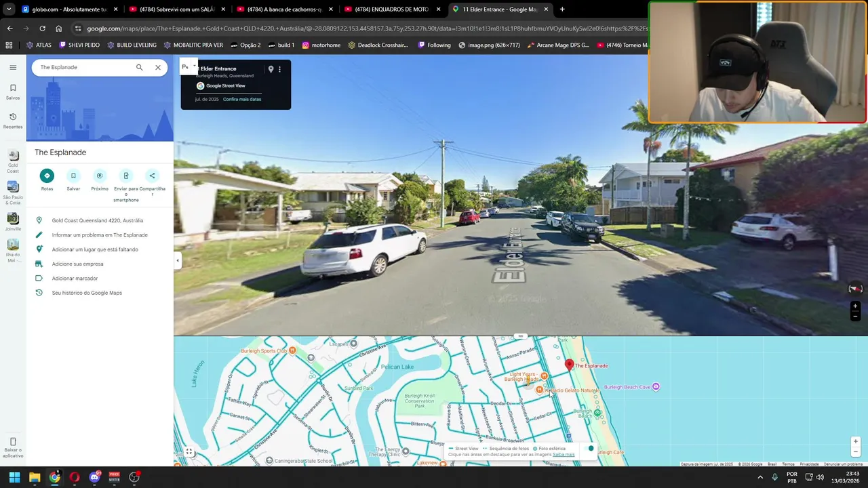Click Adicionar marcador option

click(x=75, y=279)
